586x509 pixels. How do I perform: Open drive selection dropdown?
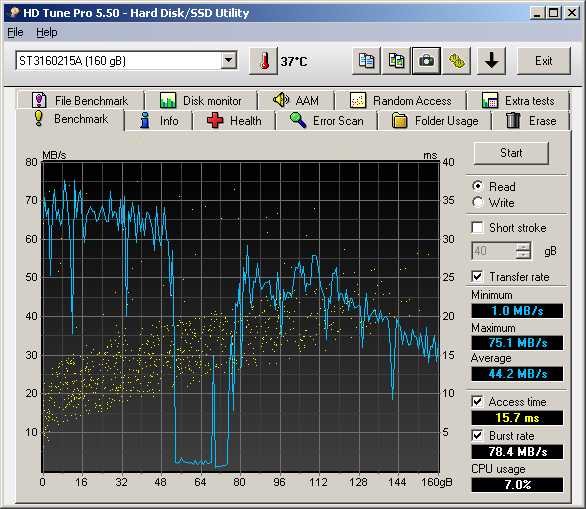point(228,60)
